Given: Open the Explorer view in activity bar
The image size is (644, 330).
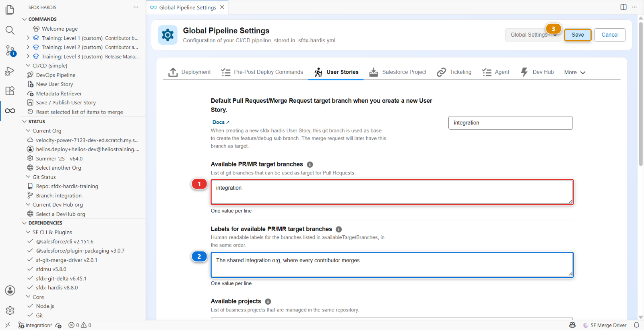Looking at the screenshot, I should [10, 10].
